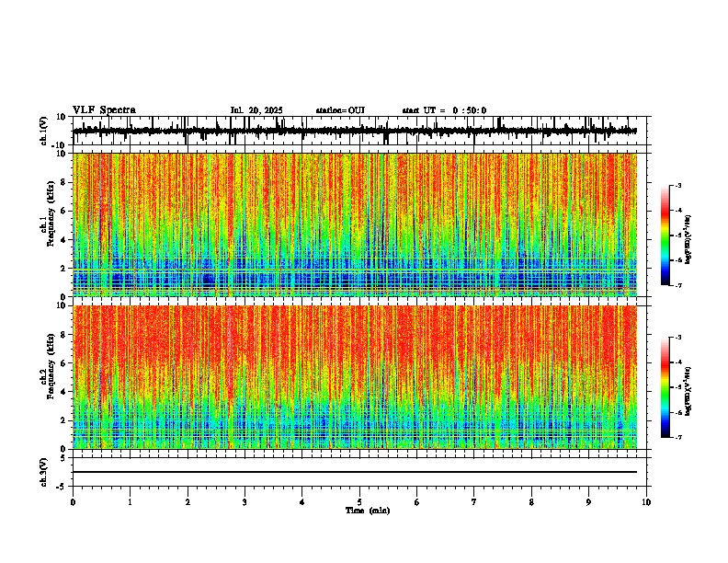Viewport: 728px width, 563px height.
Task: Click time axis tick label '0'
Action: coord(73,502)
